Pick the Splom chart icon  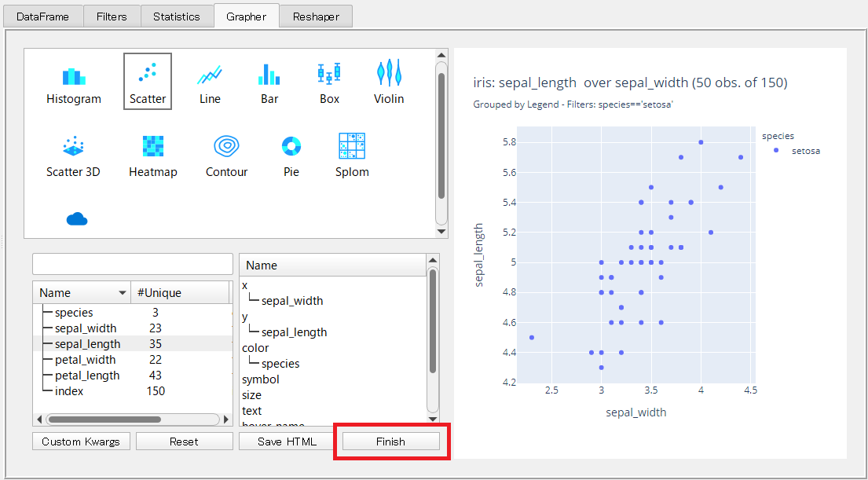[352, 146]
